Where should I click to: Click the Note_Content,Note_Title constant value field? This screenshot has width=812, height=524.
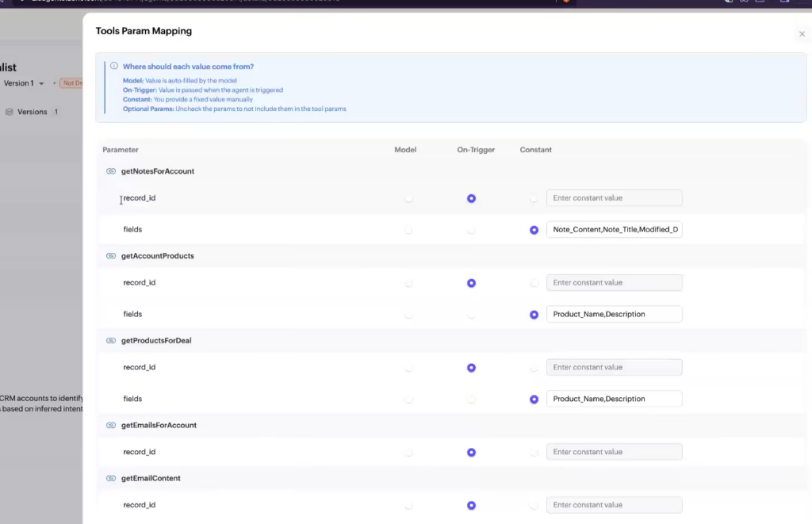(x=615, y=229)
